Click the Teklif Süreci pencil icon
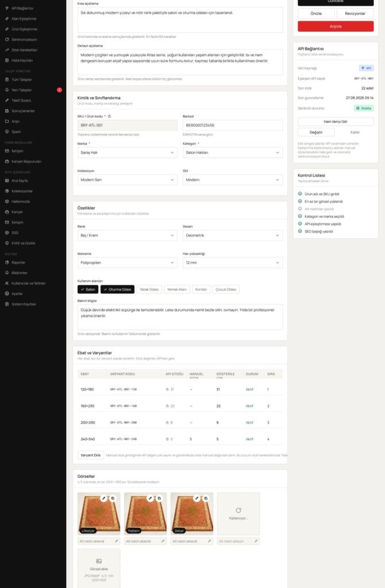The image size is (385, 588). click(x=7, y=100)
